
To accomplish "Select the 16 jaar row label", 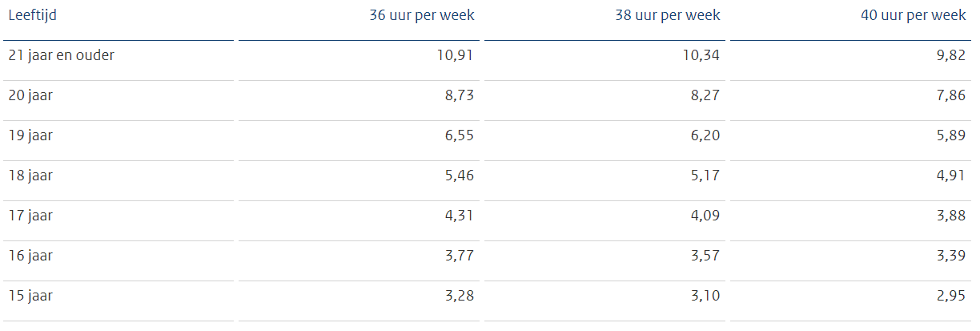I will (x=30, y=256).
